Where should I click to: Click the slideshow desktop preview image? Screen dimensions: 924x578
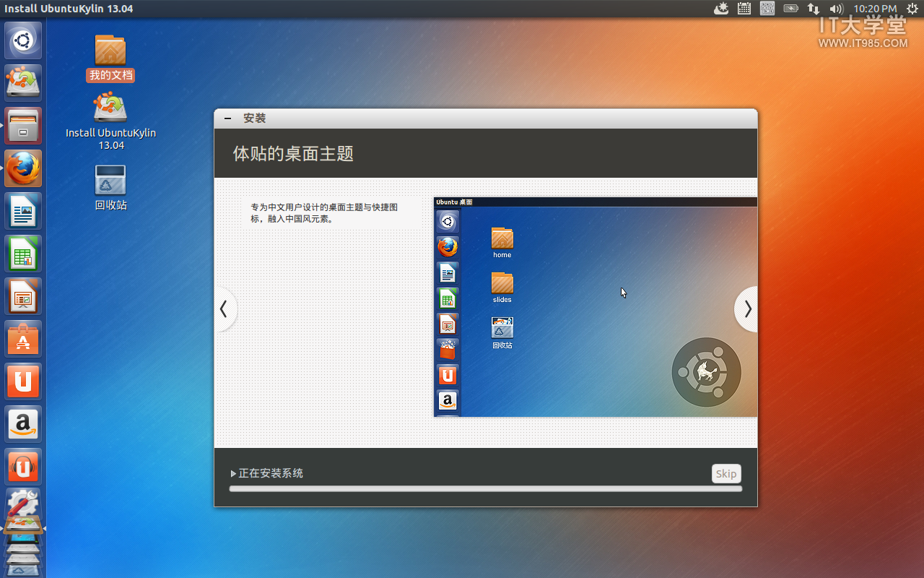click(596, 307)
